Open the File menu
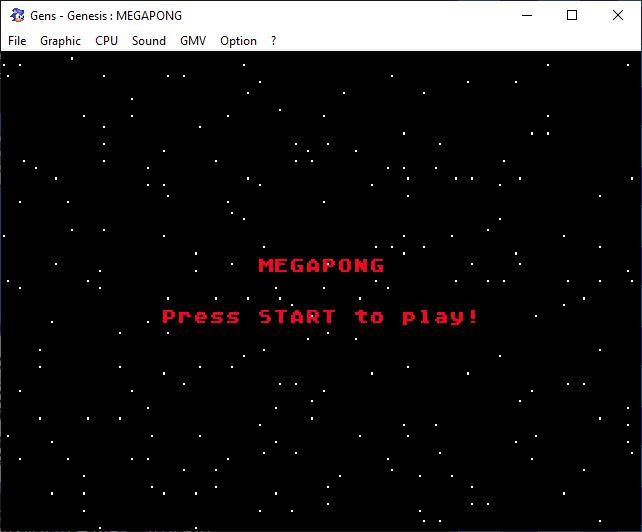The height and width of the screenshot is (532, 642). click(17, 41)
